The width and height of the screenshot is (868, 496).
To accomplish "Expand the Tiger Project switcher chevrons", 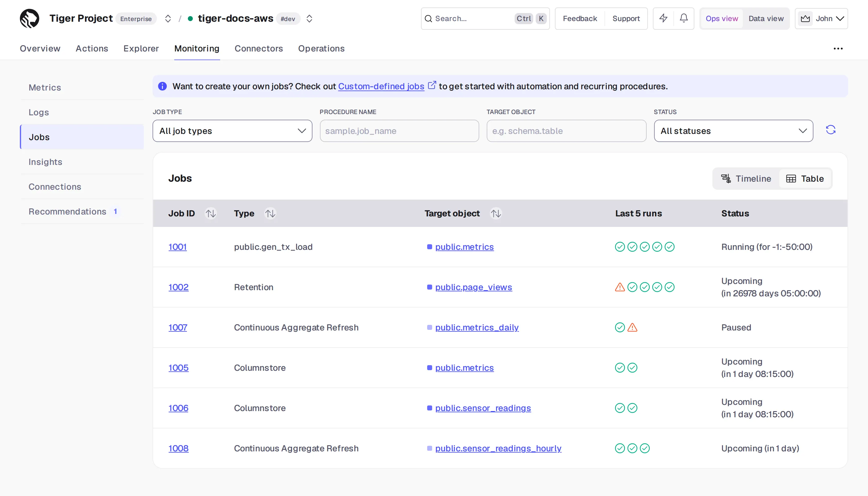I will (x=168, y=18).
